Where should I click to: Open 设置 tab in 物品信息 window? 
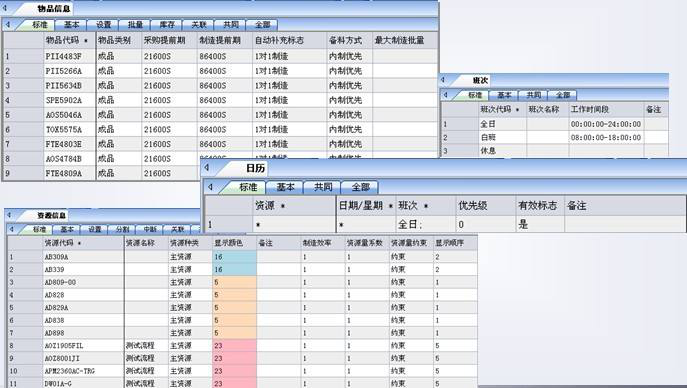point(103,25)
